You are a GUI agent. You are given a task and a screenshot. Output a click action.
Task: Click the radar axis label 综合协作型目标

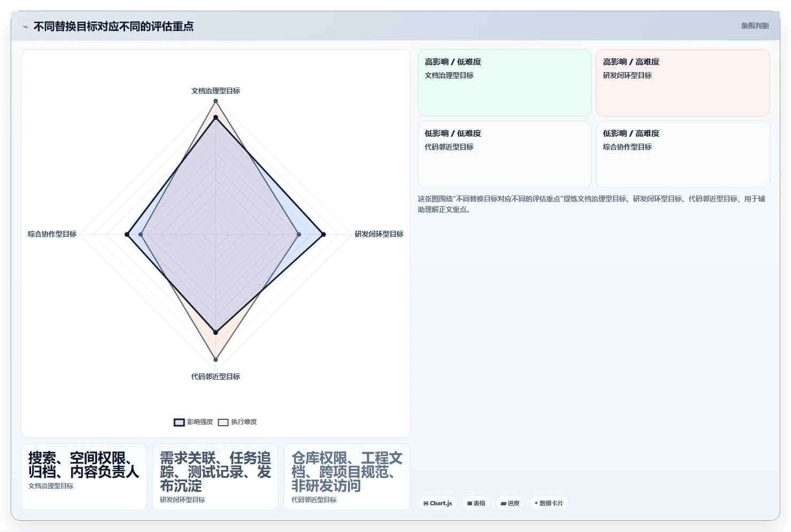click(52, 234)
